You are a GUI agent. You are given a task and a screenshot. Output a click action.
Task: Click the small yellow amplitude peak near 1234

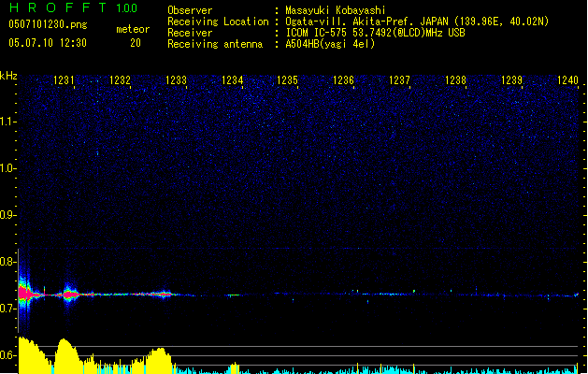[x=234, y=368]
